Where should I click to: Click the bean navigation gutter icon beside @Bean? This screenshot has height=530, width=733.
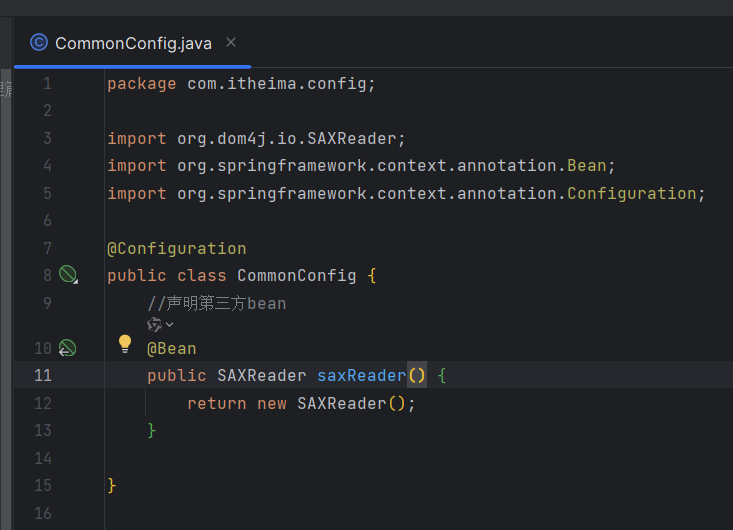(x=67, y=348)
